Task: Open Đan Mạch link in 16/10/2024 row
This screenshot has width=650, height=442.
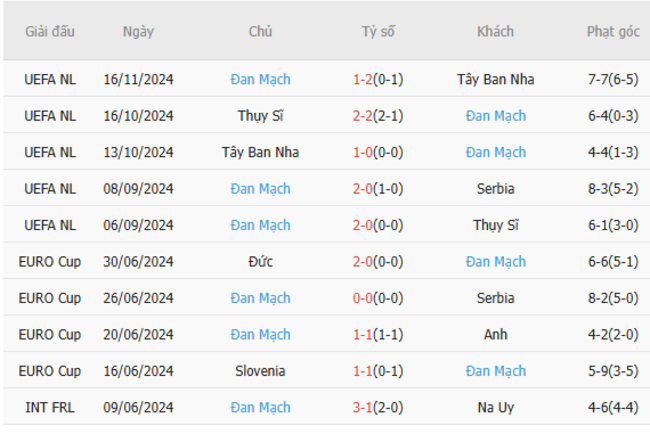Action: coord(495,116)
